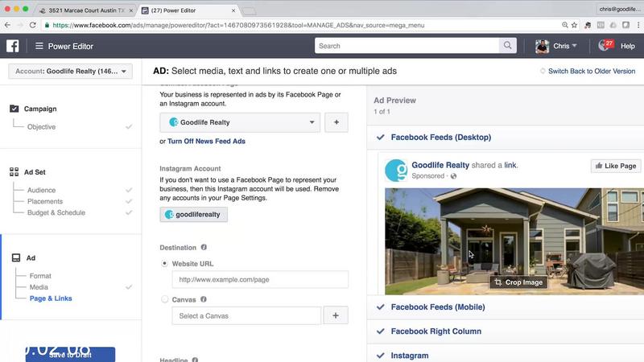Go to Media step
The height and width of the screenshot is (362, 644).
point(39,287)
